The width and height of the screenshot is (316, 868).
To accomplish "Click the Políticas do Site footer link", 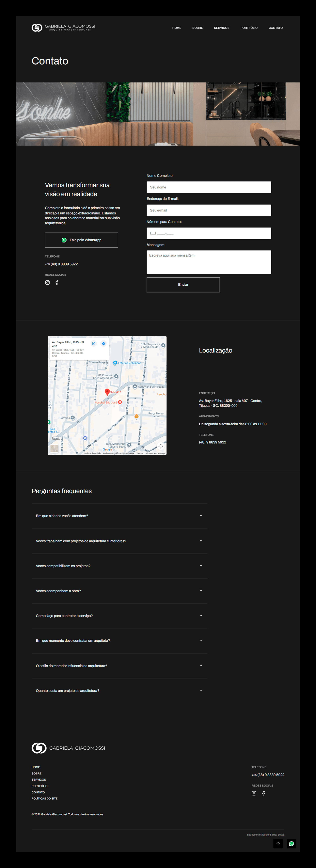I will [x=44, y=799].
